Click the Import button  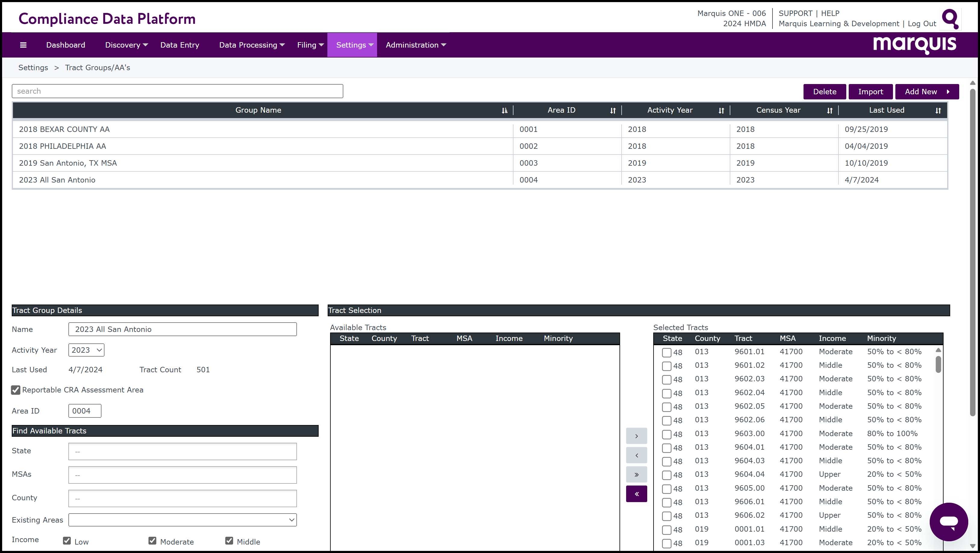[x=870, y=92]
